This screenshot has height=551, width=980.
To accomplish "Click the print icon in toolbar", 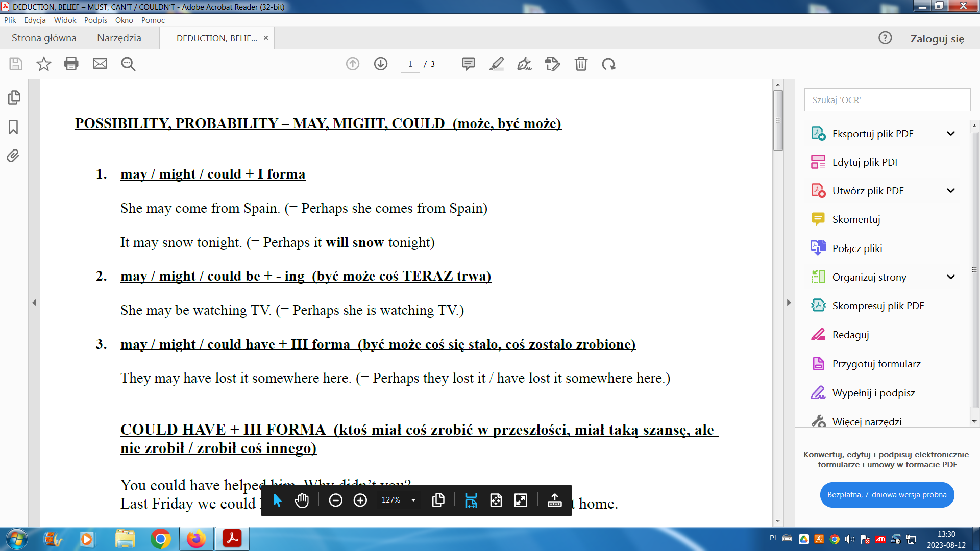I will coord(71,64).
